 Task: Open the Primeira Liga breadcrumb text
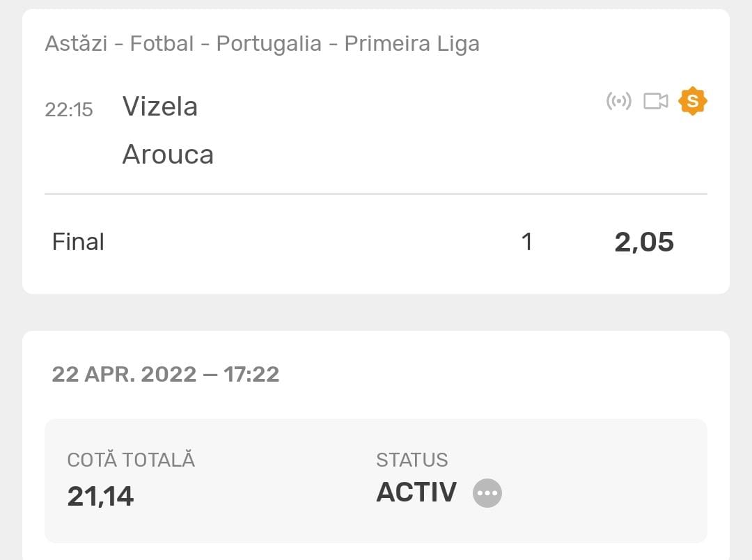(412, 44)
